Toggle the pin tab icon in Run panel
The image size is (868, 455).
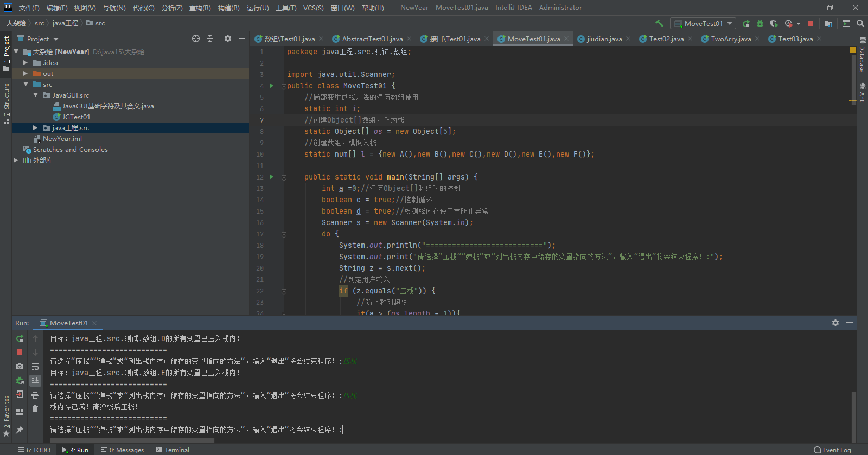(x=20, y=430)
